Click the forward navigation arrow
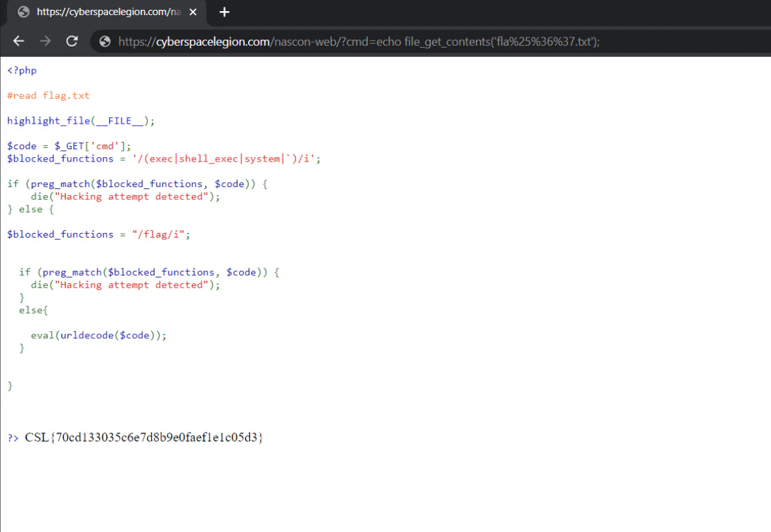Screen dimensions: 771x532 point(45,41)
